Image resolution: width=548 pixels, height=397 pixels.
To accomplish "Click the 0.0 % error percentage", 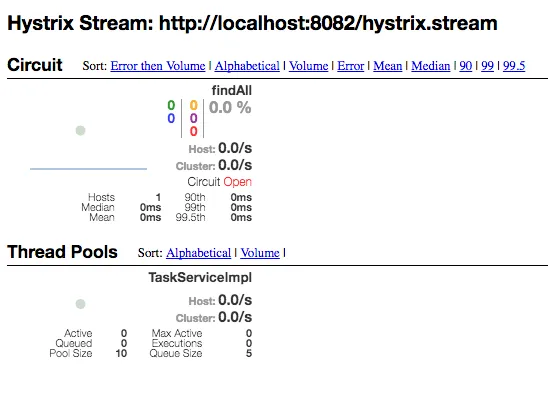I will point(230,107).
